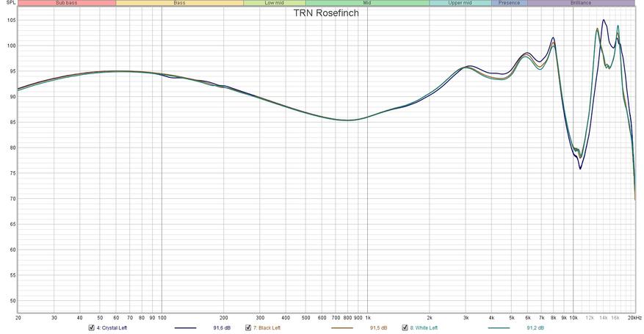Image resolution: width=644 pixels, height=334 pixels.
Task: Click the 85 SPL axis value
Action: (x=12, y=123)
